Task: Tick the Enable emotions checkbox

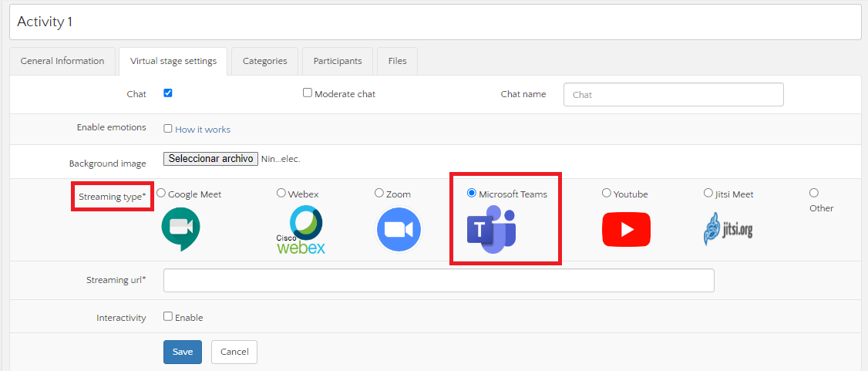Action: [x=168, y=129]
